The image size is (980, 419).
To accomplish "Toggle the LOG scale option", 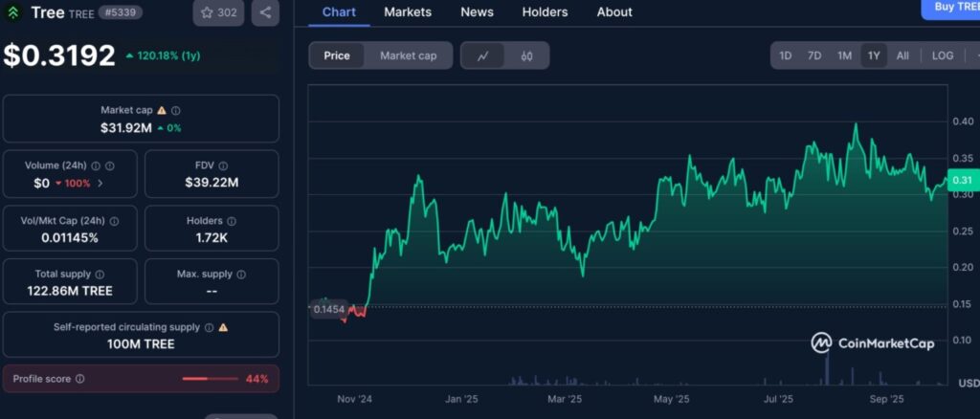I will (x=943, y=55).
